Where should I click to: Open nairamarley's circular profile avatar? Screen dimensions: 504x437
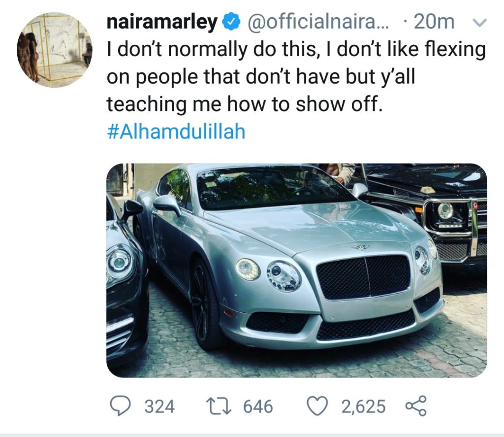coord(54,50)
